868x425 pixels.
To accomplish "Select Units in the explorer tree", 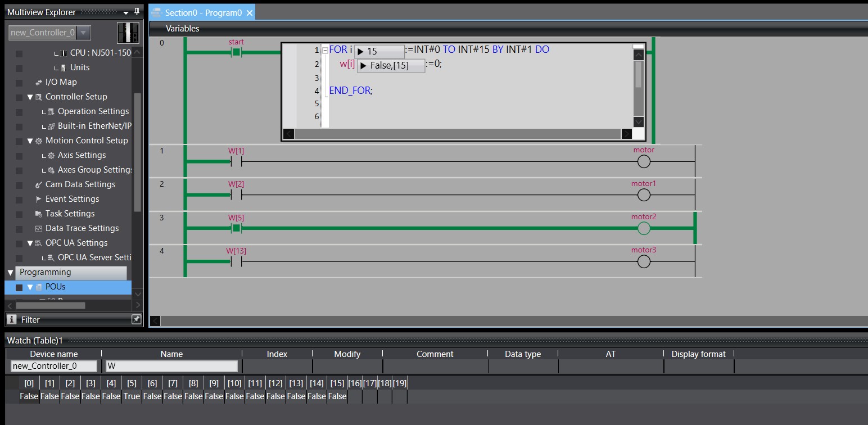I will pyautogui.click(x=80, y=67).
